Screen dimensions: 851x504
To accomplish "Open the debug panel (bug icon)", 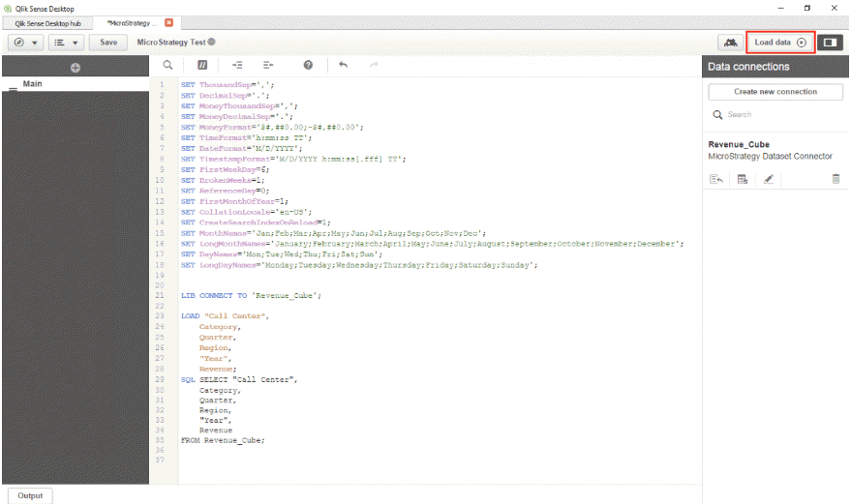I will pos(730,43).
